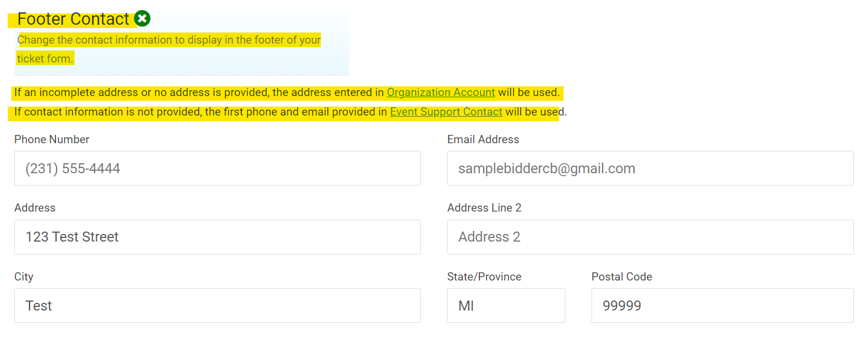This screenshot has height=340, width=868.
Task: Focus the State/Province field showing MI
Action: pos(505,305)
